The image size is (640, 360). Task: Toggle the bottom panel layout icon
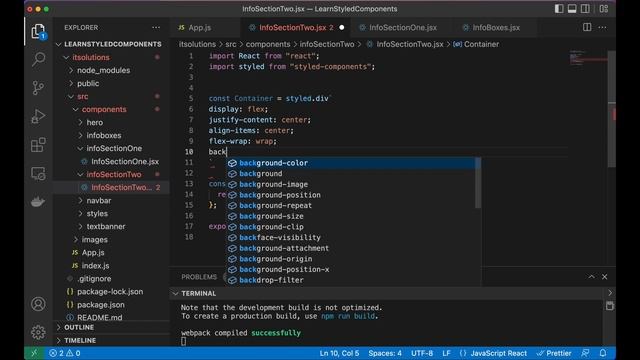point(572,9)
